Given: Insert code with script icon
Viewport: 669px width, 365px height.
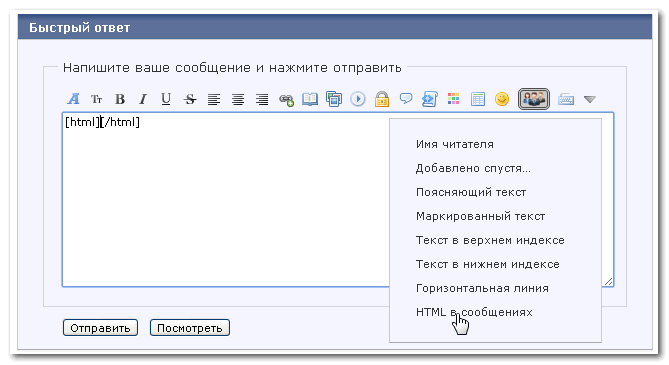Looking at the screenshot, I should pos(430,99).
